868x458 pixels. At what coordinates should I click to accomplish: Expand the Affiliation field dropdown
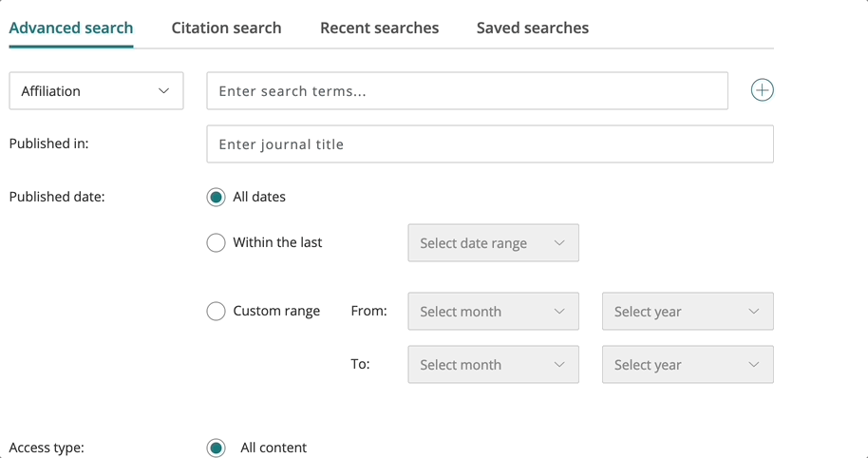96,91
